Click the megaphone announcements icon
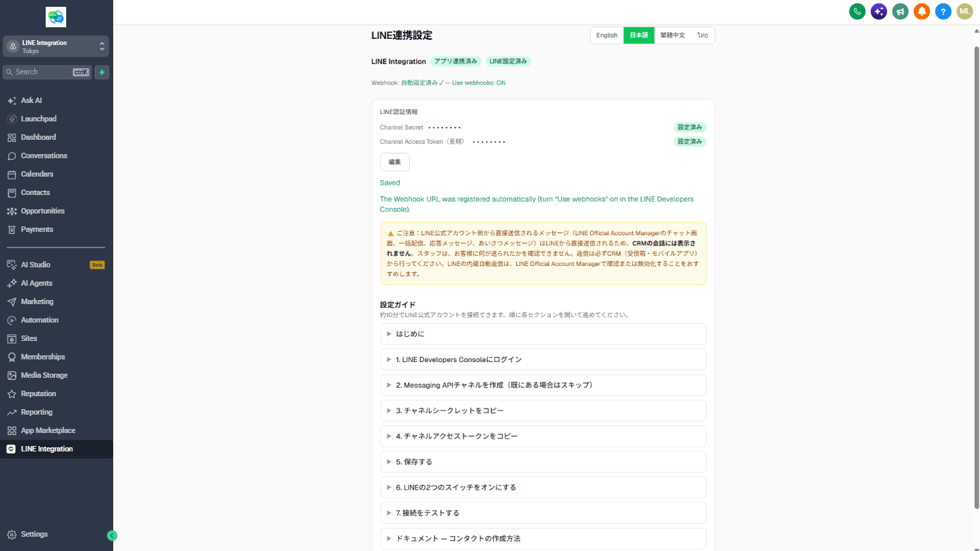This screenshot has width=980, height=551. [900, 11]
